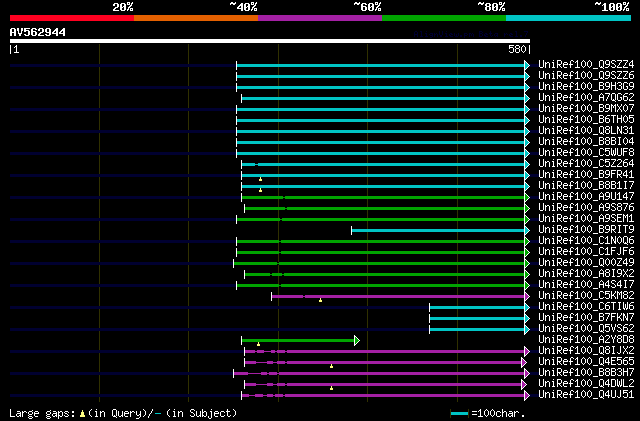640x421 pixels.
Task: Select the UniRef100_B9RIT9 label
Action: click(x=586, y=230)
